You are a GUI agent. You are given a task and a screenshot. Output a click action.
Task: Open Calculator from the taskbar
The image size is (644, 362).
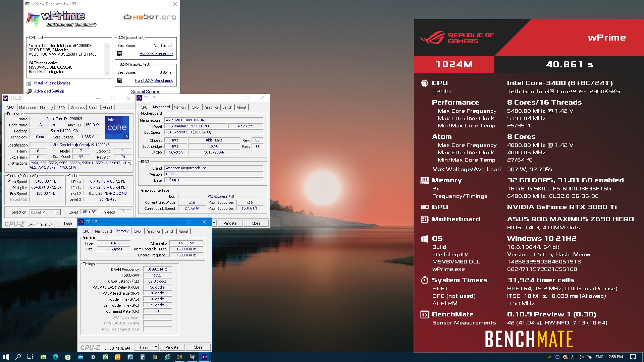[143, 357]
